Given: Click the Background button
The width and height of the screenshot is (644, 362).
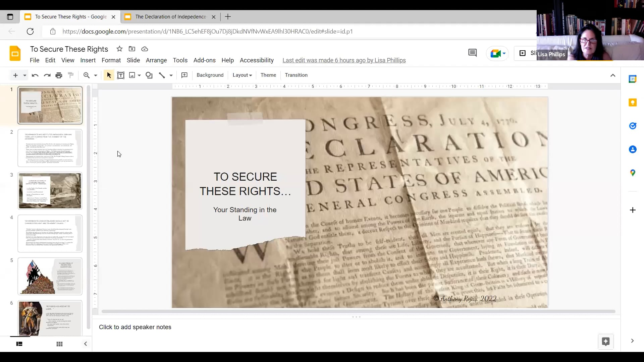Looking at the screenshot, I should pyautogui.click(x=210, y=75).
